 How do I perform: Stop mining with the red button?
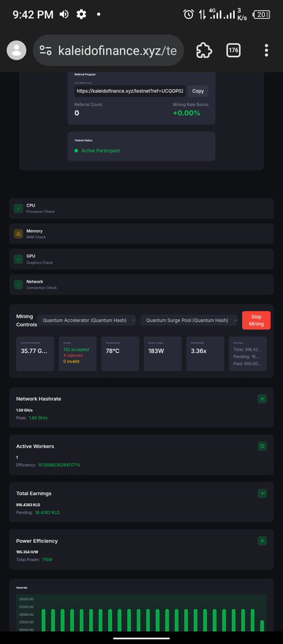coord(256,320)
